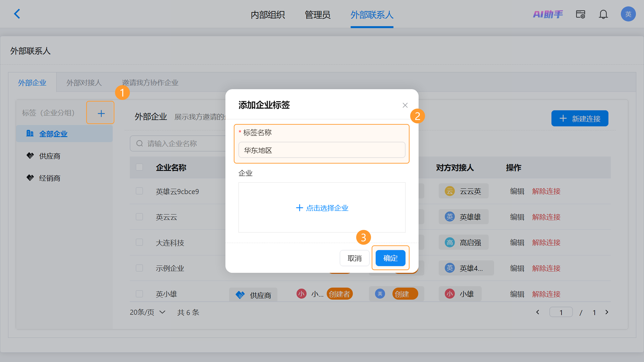Add a new tag with plus icon

[101, 113]
